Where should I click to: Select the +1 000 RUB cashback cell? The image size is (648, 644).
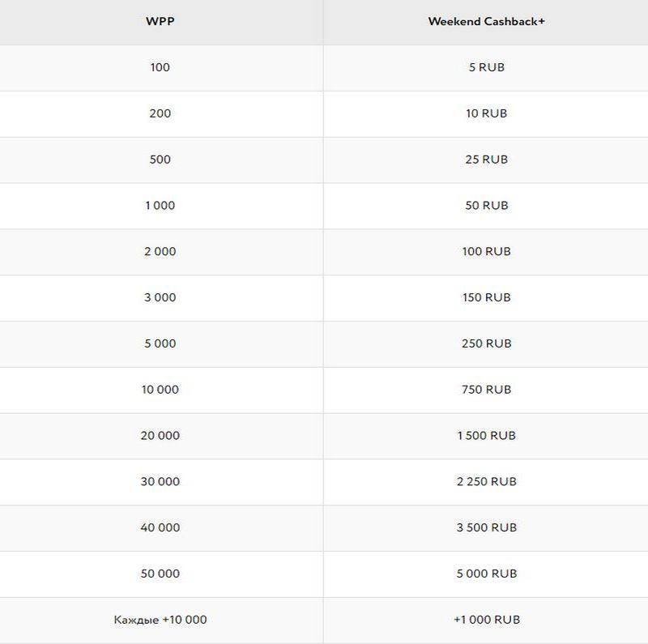coord(487,620)
